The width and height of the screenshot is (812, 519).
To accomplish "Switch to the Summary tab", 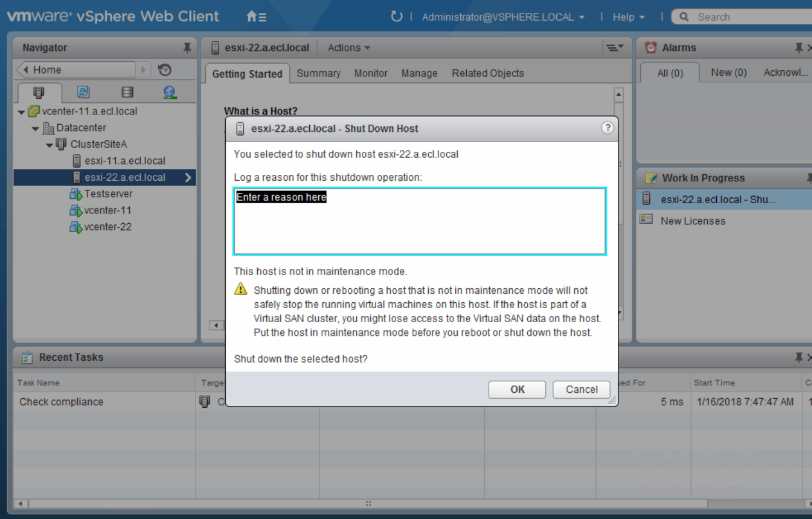I will (318, 73).
